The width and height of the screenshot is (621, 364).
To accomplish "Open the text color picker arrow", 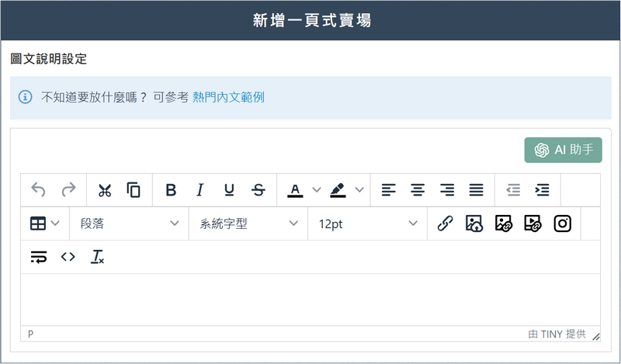I will point(317,190).
